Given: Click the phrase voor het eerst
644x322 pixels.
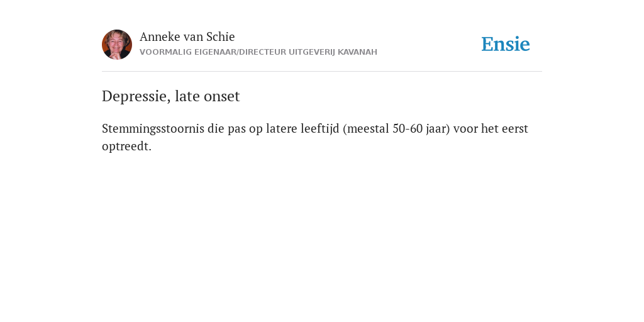Looking at the screenshot, I should 491,128.
